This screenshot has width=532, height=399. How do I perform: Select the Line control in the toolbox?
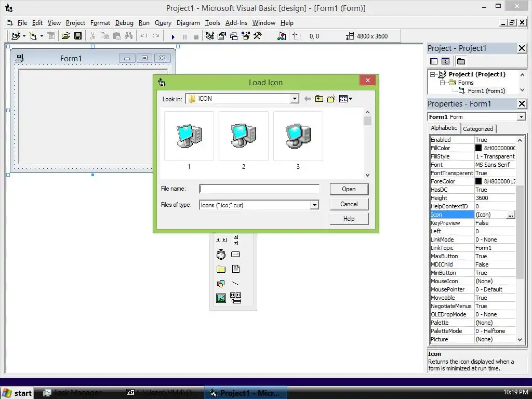pos(235,284)
